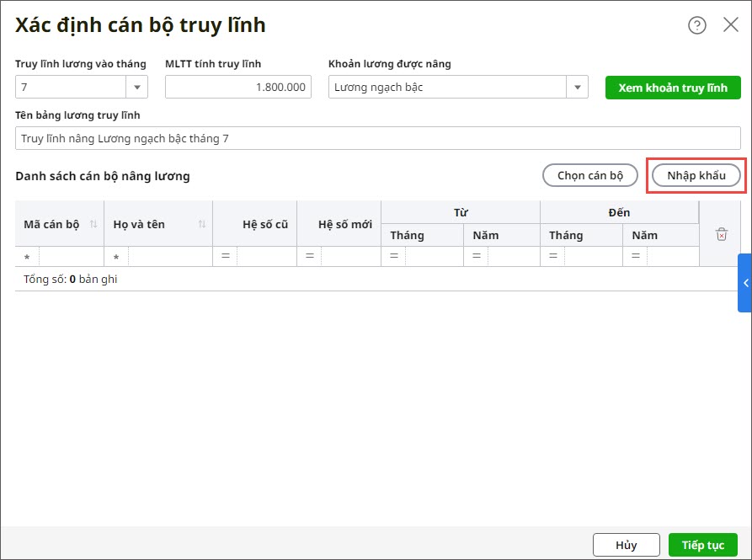Expand the Khoản lương được nâng dropdown
This screenshot has height=560, width=752.
point(577,87)
